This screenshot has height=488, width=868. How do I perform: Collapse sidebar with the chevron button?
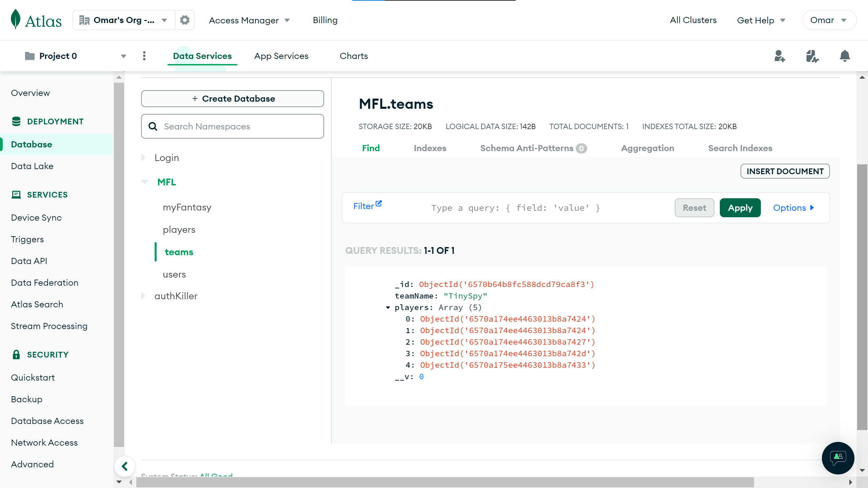tap(125, 466)
